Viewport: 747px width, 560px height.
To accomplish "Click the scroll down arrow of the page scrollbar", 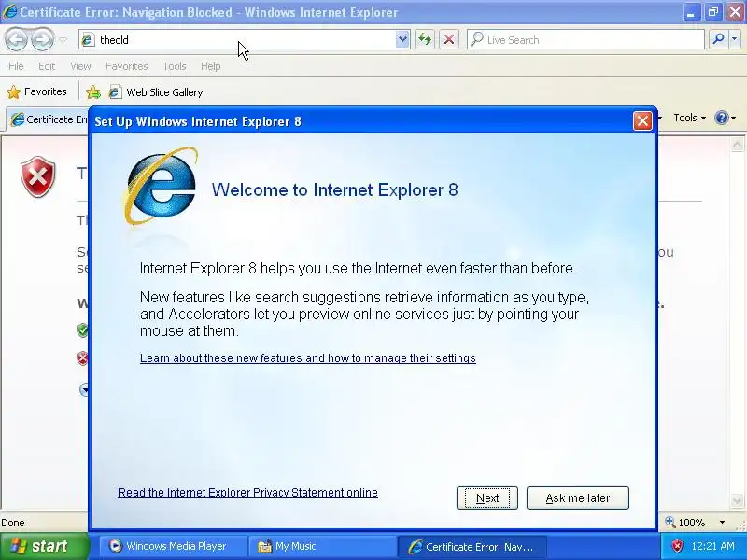I will coord(737,500).
